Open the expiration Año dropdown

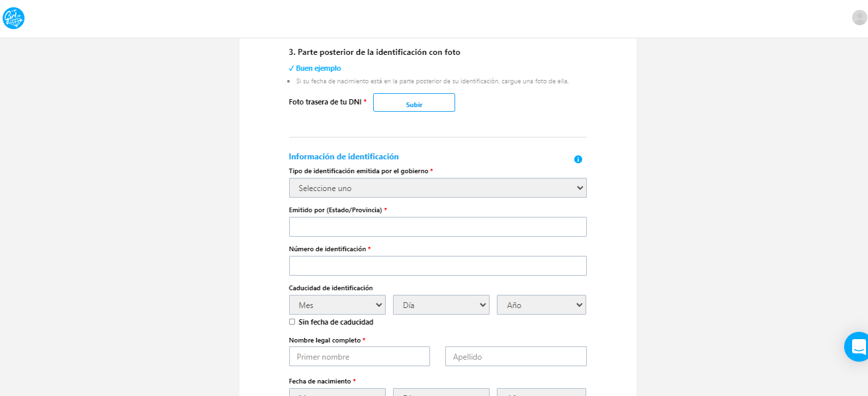coord(541,305)
